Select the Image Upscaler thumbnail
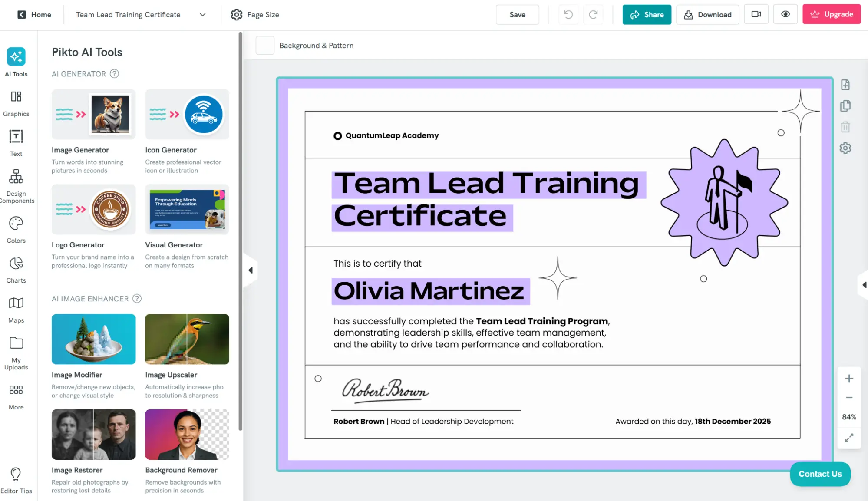 point(187,339)
